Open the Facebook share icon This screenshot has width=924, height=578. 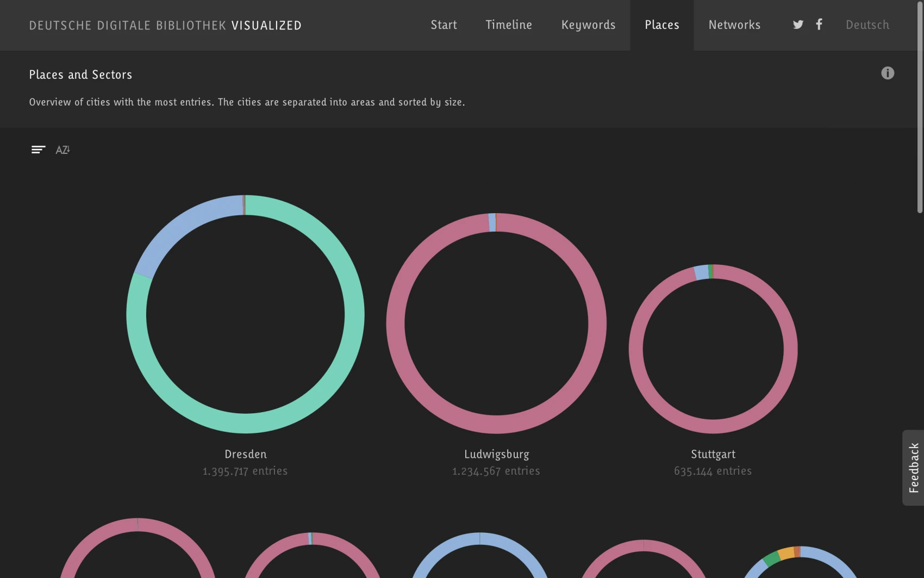819,24
